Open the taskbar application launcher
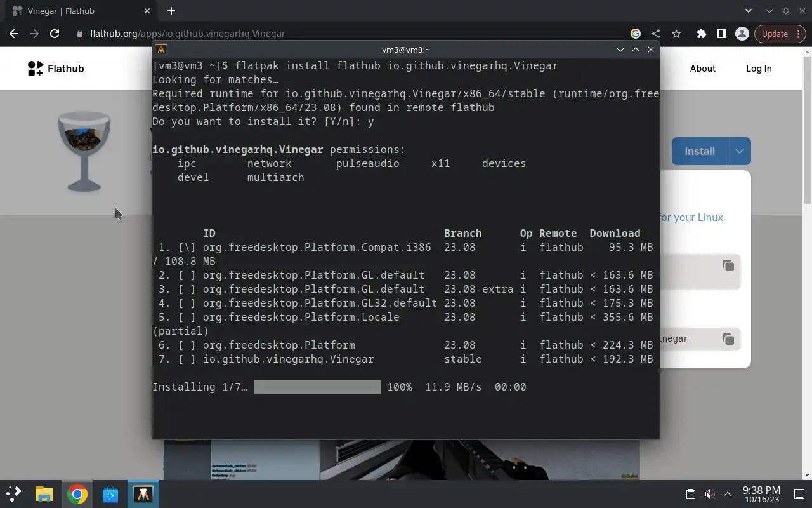 pos(14,493)
